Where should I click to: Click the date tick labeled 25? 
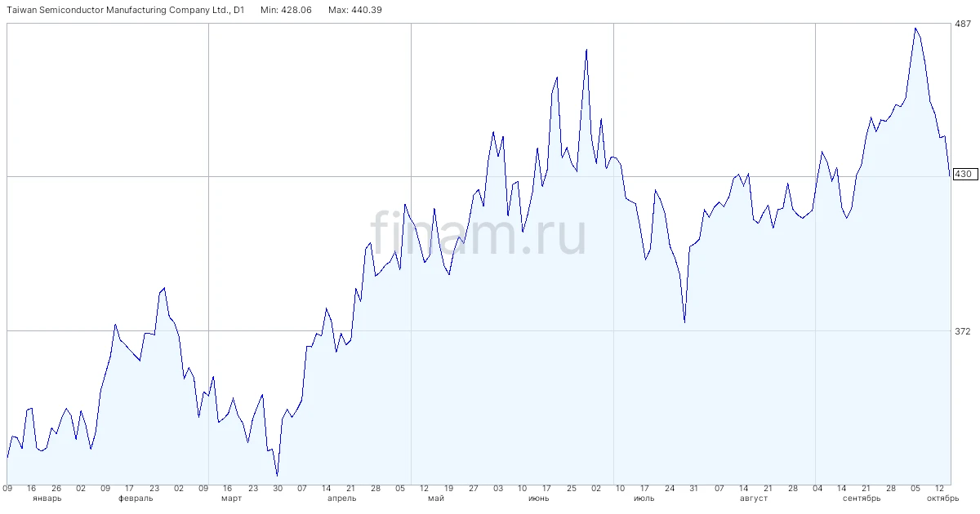571,488
